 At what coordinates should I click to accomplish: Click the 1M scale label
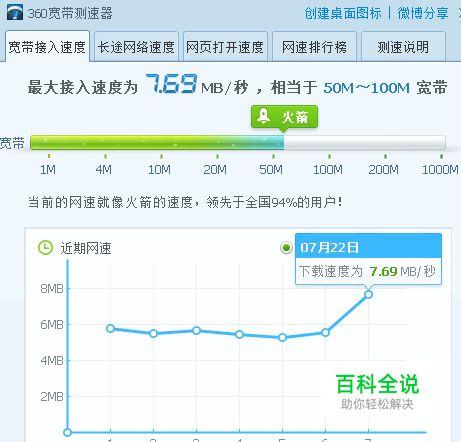pos(48,170)
